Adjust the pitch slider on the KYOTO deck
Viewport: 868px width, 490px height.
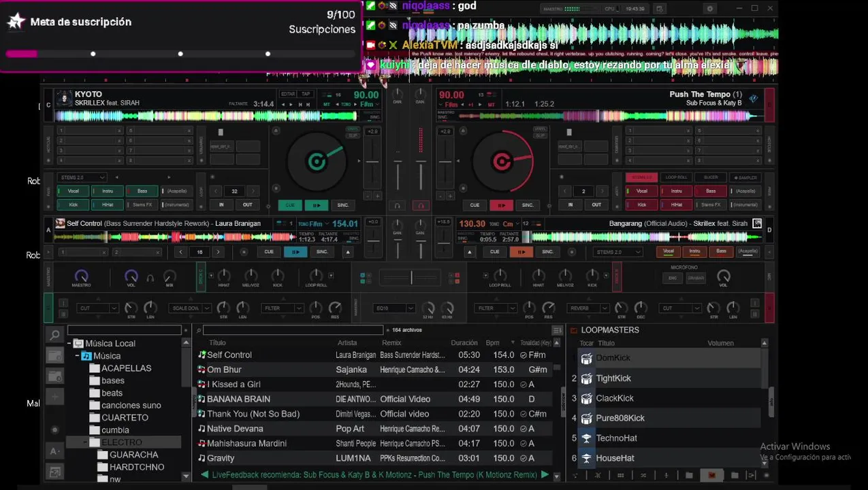[x=372, y=162]
